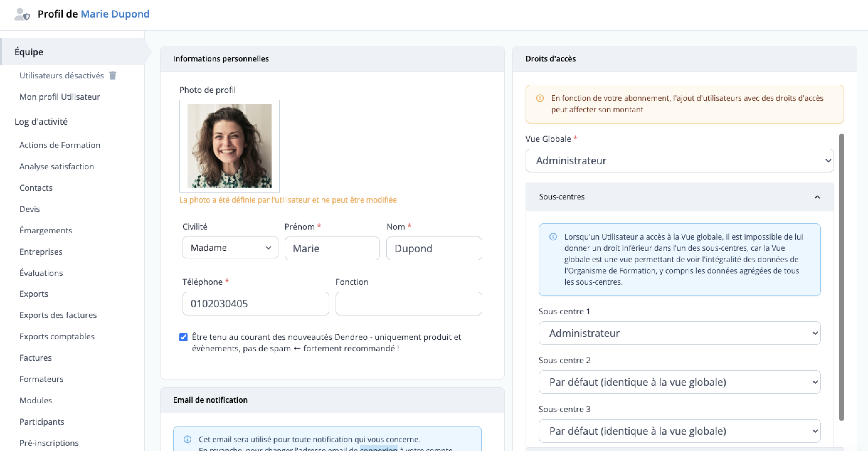This screenshot has width=868, height=451.
Task: Open the Sous-centre 2 dropdown
Action: tap(679, 382)
